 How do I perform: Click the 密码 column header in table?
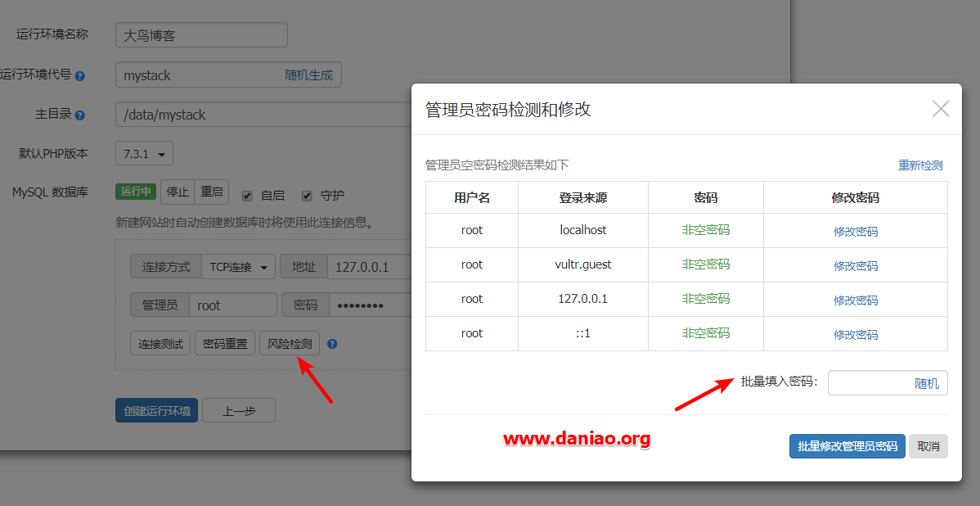tap(706, 198)
